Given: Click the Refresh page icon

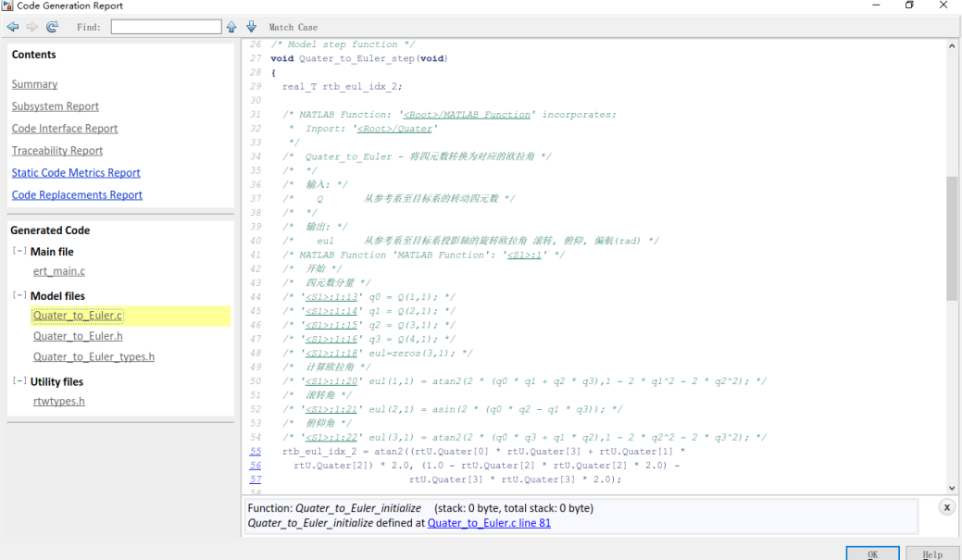Looking at the screenshot, I should (x=52, y=26).
